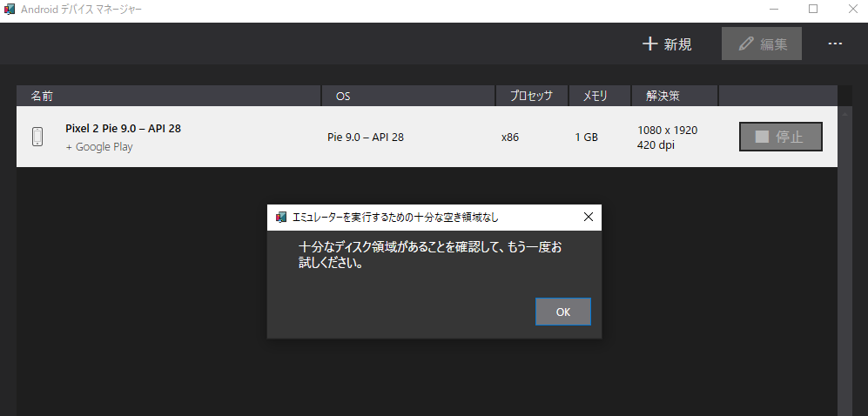Click the Pie 9.0 – API 28 OS cell

click(366, 138)
